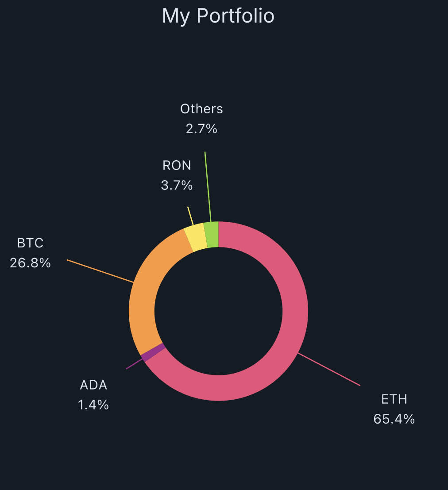Click the 2.7% percentage value
Image resolution: width=448 pixels, height=490 pixels.
[x=201, y=129]
